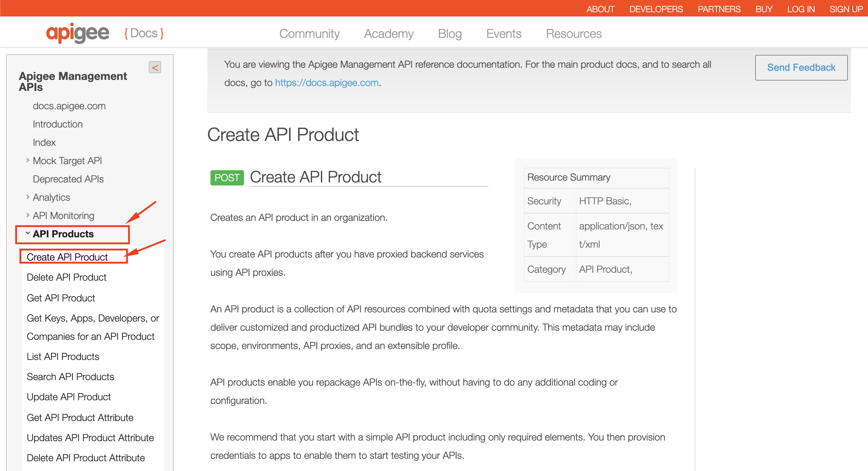Select Search API Products in the sidebar

[x=70, y=376]
